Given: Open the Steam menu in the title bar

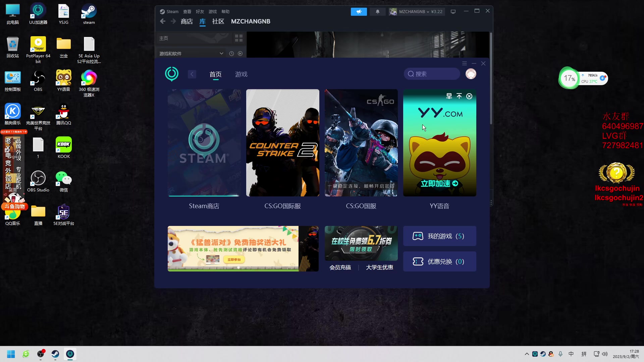Looking at the screenshot, I should [x=169, y=12].
